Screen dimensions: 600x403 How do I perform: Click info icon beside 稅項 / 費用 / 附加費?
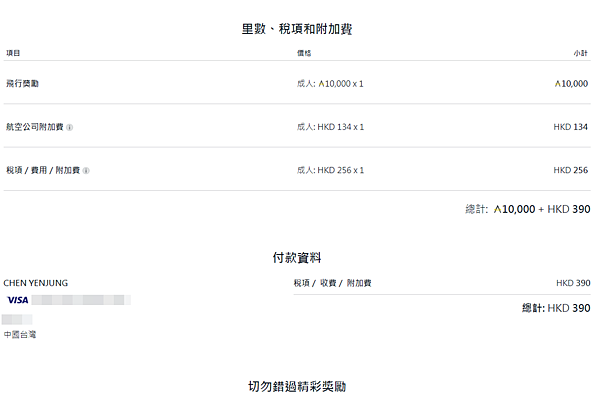[87, 170]
